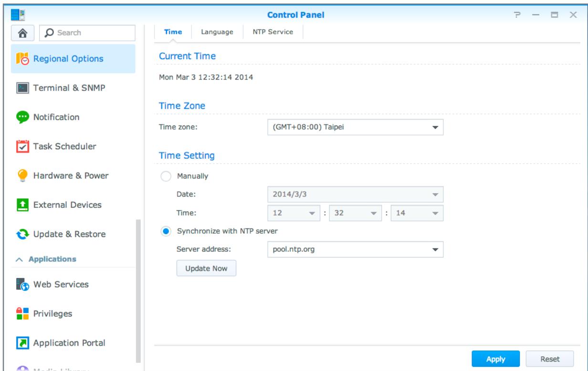
Task: Click the Time Setting heading
Action: [187, 155]
